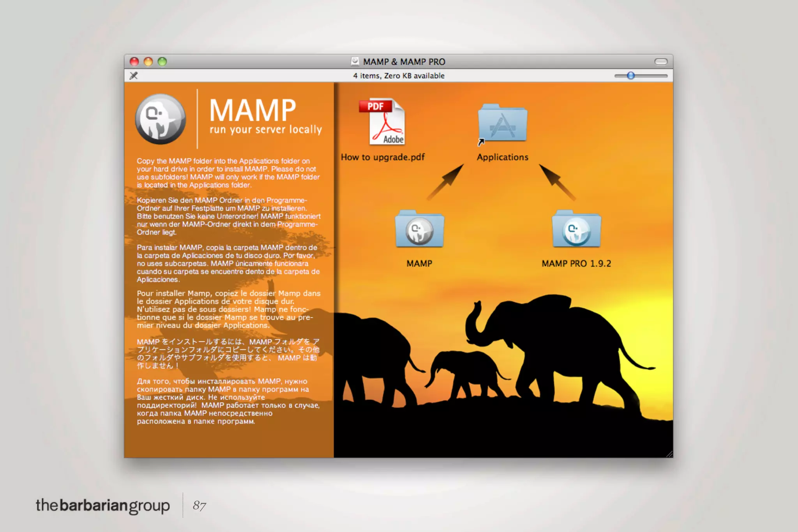Image resolution: width=798 pixels, height=532 pixels.
Task: Select the MAMP folder icon
Action: point(419,230)
